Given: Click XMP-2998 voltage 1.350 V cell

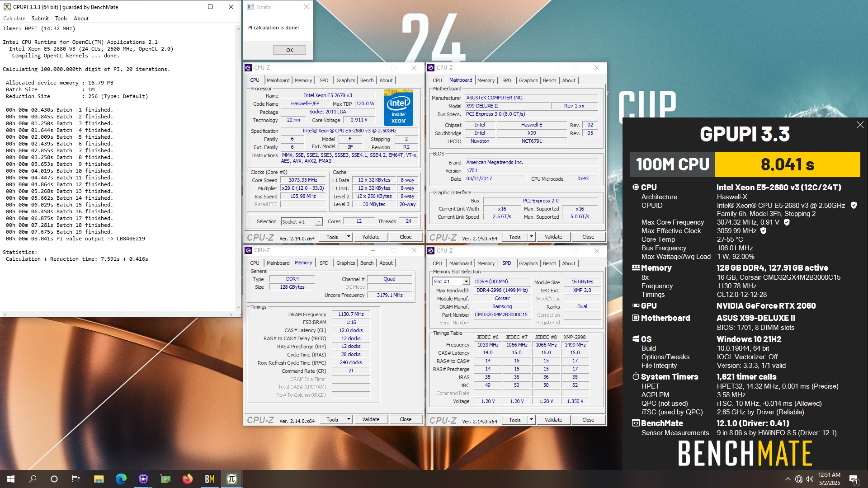Looking at the screenshot, I should 575,401.
